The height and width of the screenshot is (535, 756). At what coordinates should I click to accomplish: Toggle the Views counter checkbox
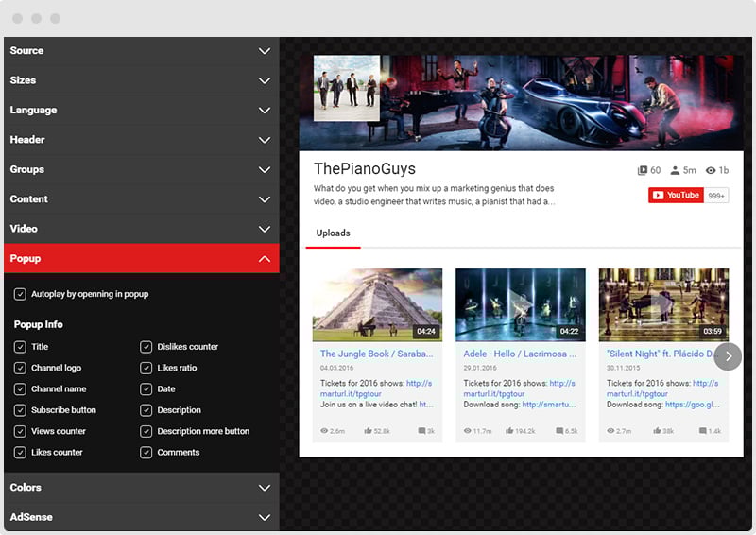[20, 431]
